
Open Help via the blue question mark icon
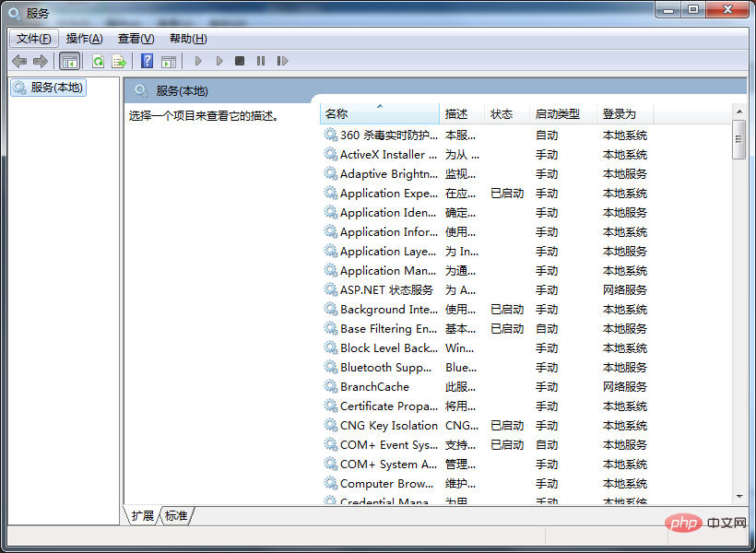click(148, 61)
